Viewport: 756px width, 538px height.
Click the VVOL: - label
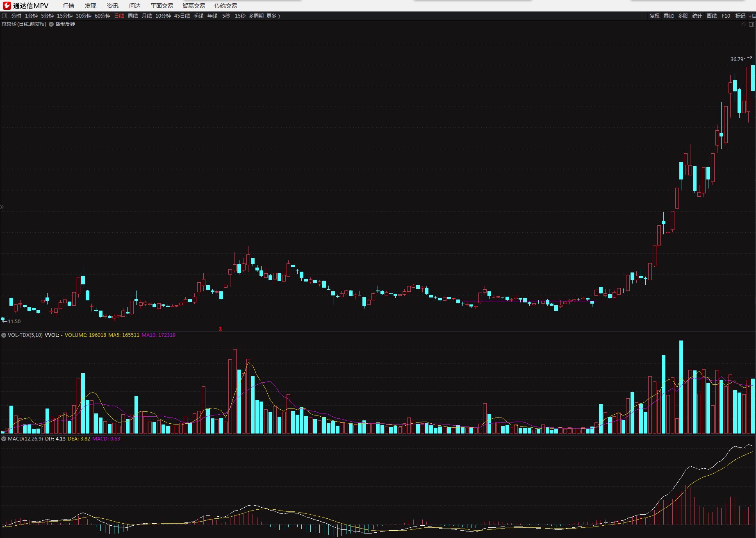(x=53, y=335)
